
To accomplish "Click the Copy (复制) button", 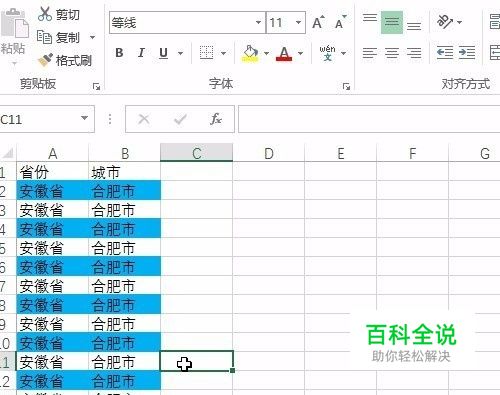I will 59,37.
